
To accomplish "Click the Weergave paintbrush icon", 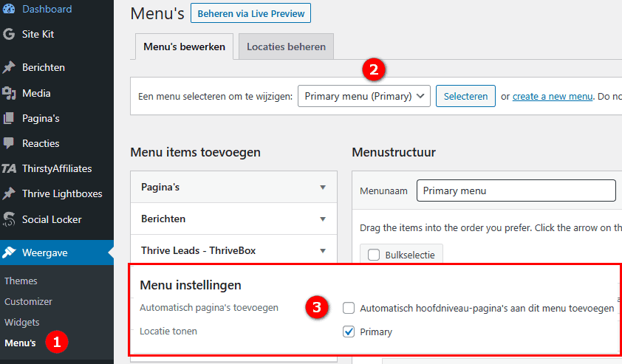I will [x=9, y=253].
